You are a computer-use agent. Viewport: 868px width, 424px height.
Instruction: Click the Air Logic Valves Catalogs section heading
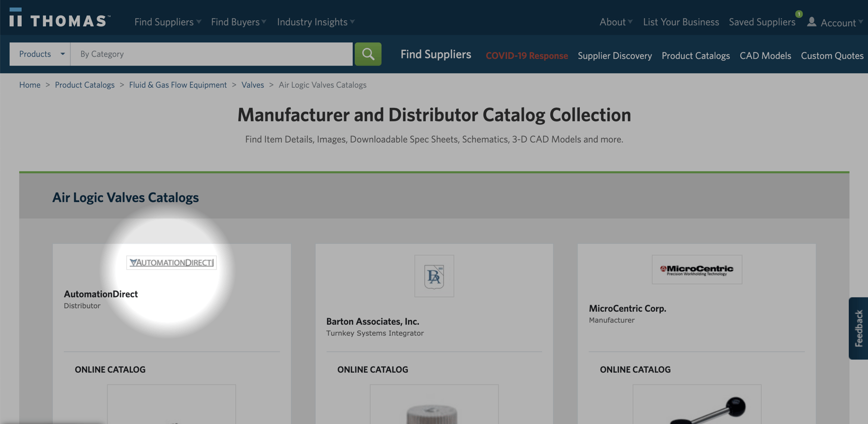pyautogui.click(x=126, y=197)
